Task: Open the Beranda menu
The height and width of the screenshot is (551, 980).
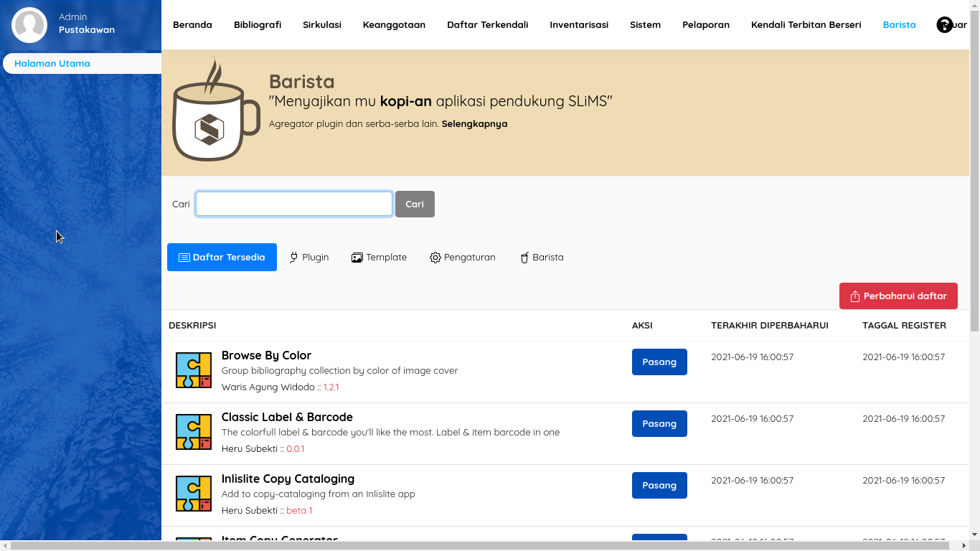Action: pyautogui.click(x=192, y=24)
